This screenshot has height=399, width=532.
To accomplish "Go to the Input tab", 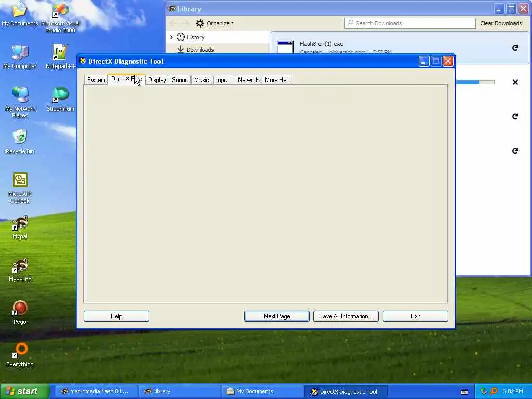I will click(x=222, y=80).
